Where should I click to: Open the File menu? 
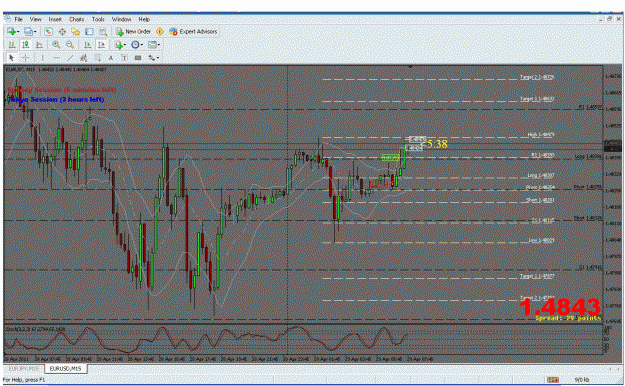pyautogui.click(x=19, y=19)
